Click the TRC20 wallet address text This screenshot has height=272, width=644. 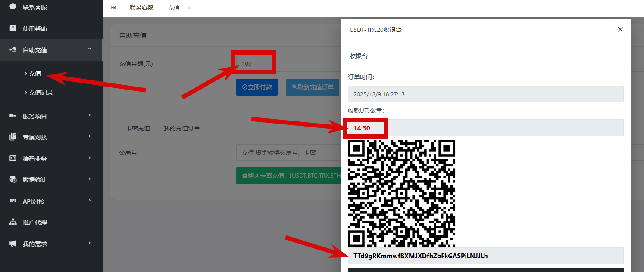coord(421,256)
